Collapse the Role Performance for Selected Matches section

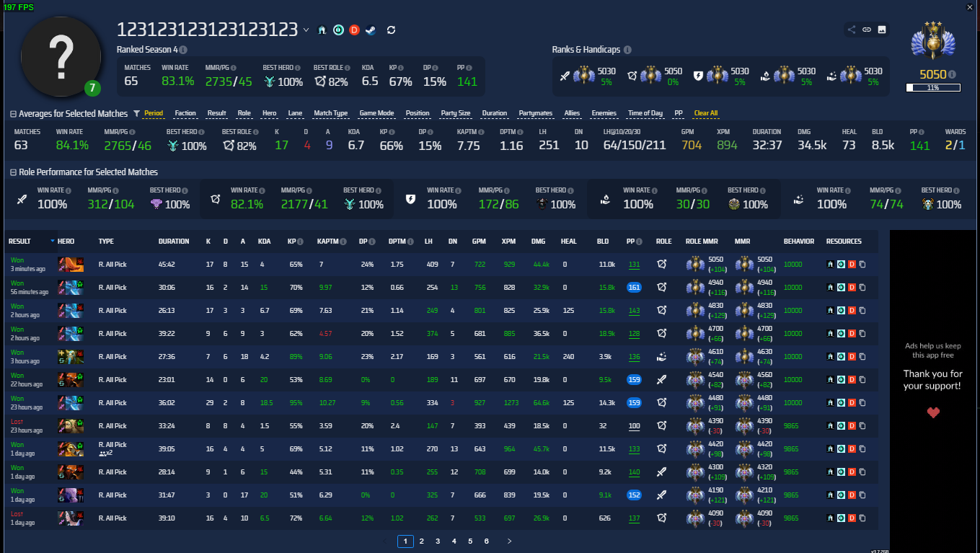click(x=13, y=172)
